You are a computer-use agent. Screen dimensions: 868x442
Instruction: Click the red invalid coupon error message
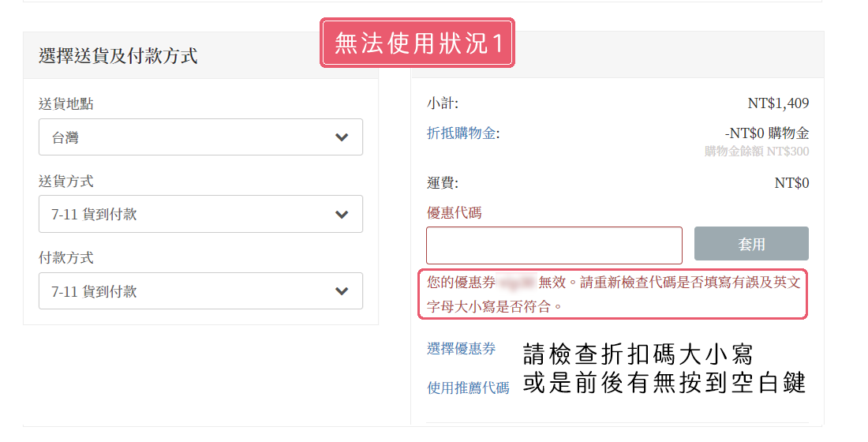point(613,293)
